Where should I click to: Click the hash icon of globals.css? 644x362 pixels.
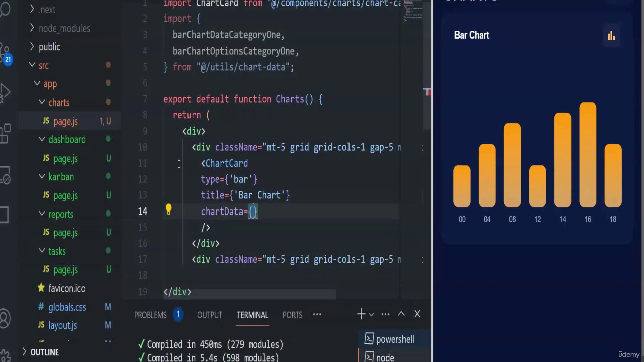(41, 306)
